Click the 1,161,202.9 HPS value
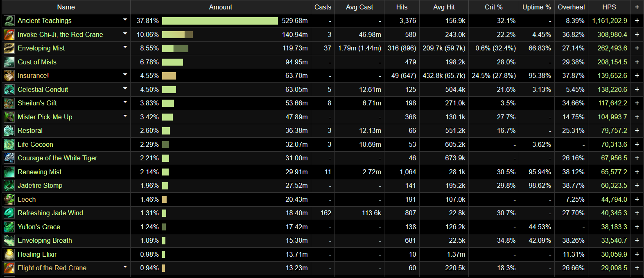The height and width of the screenshot is (278, 644). 610,21
